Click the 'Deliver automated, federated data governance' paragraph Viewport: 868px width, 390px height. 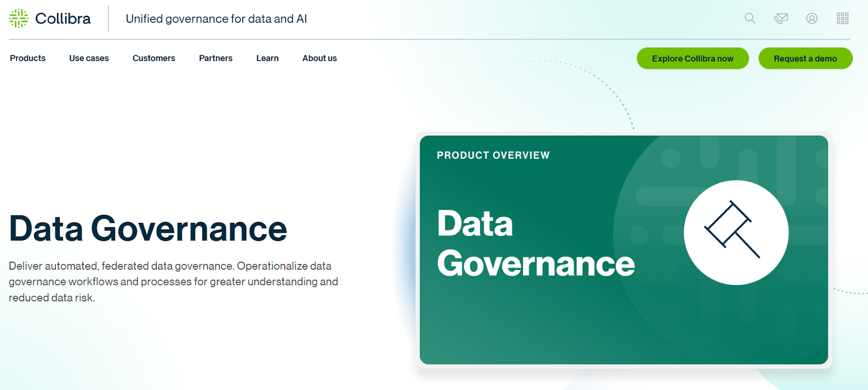tap(174, 282)
